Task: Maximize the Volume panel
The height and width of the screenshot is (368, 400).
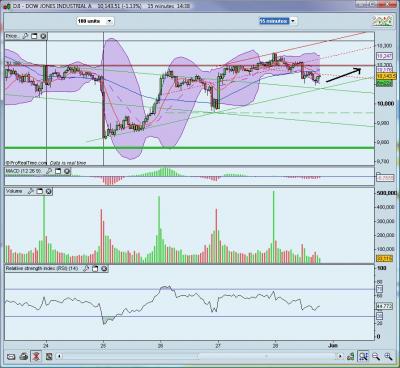Action: pyautogui.click(x=39, y=191)
